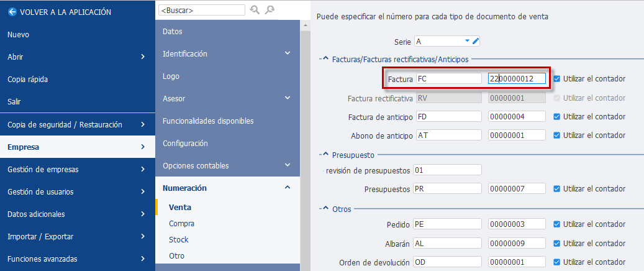Viewport: 644px width, 271px height.
Task: Click the pencil edit icon next to Serie
Action: 476,41
